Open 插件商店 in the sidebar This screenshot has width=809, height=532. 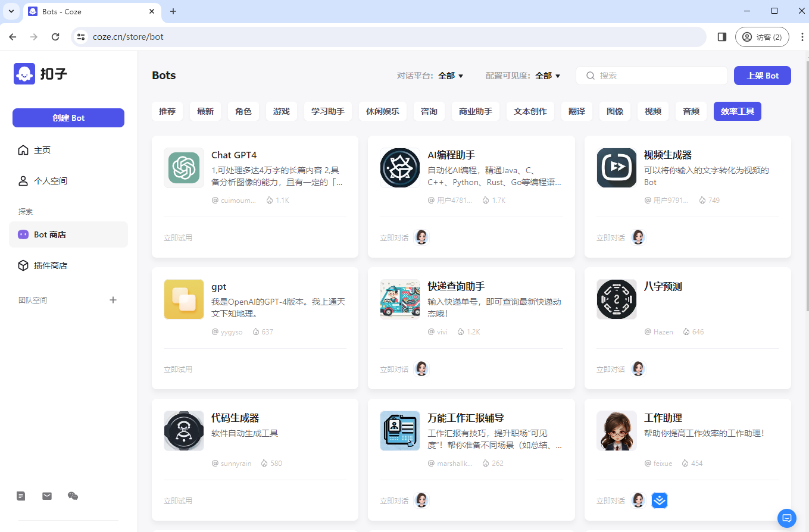click(68, 265)
